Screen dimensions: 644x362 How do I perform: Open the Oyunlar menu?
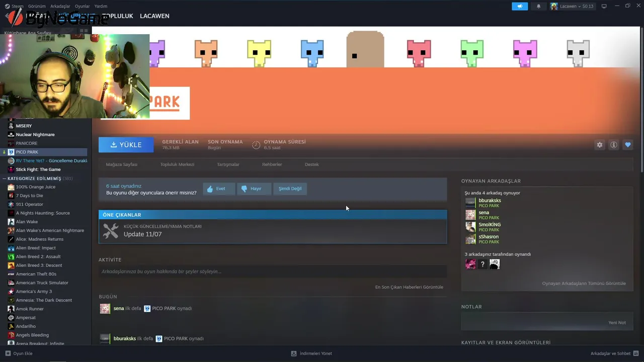(x=82, y=6)
